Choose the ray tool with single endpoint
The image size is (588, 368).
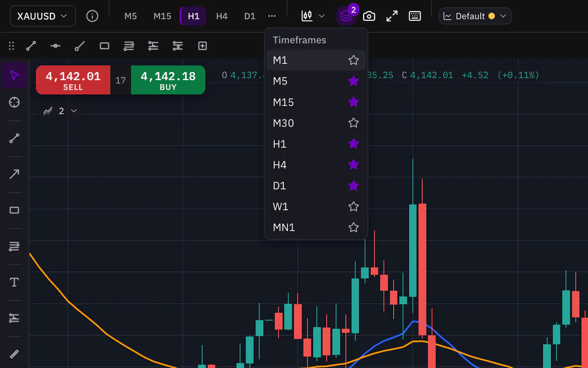[x=80, y=46]
